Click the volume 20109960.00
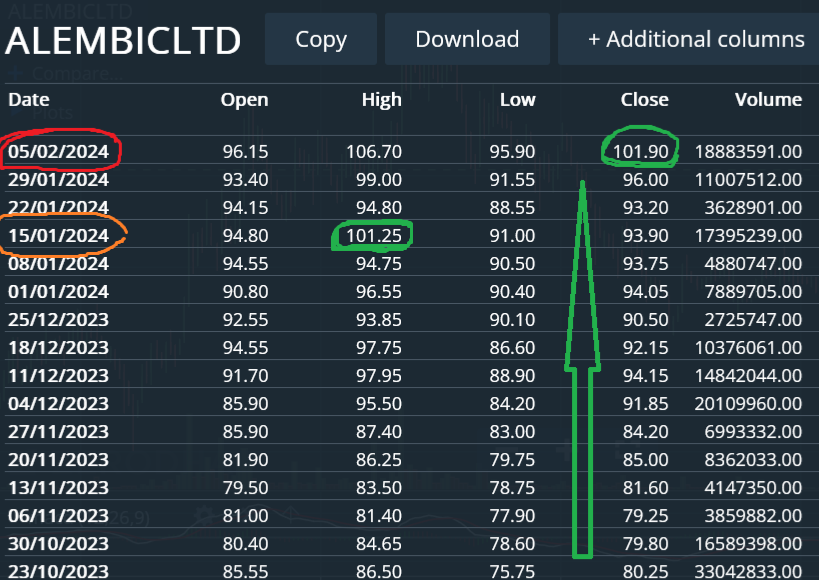This screenshot has width=819, height=580. point(748,404)
